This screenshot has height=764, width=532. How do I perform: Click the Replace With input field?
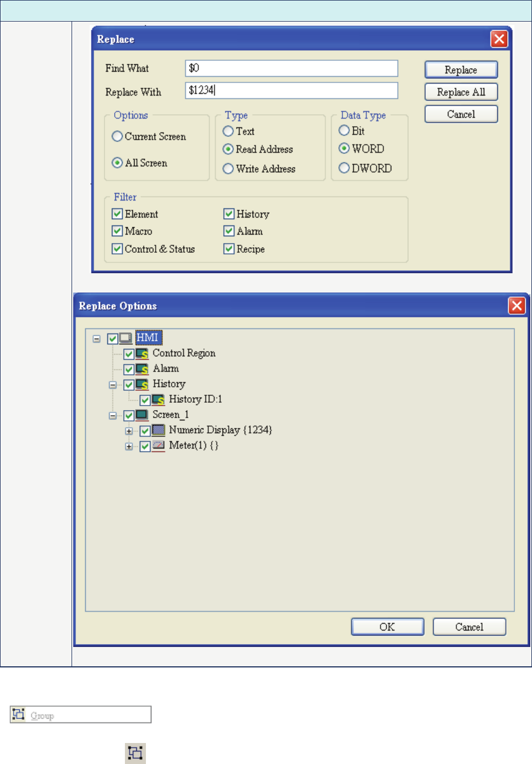click(291, 90)
